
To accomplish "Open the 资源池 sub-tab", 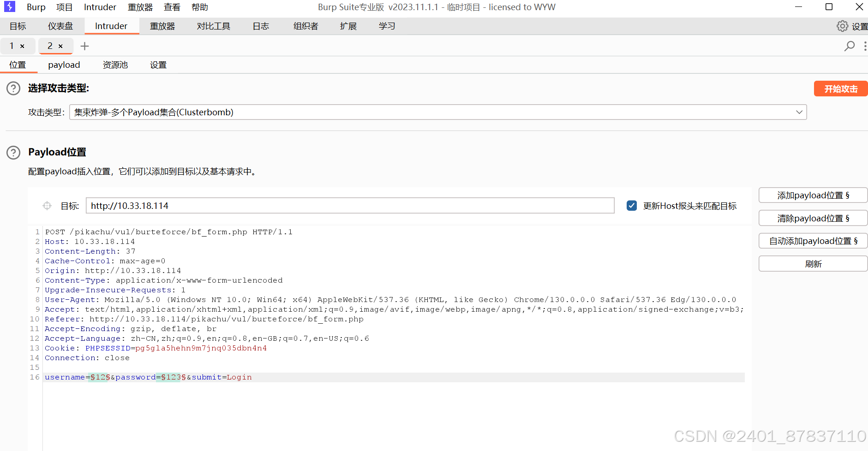I will pyautogui.click(x=115, y=65).
